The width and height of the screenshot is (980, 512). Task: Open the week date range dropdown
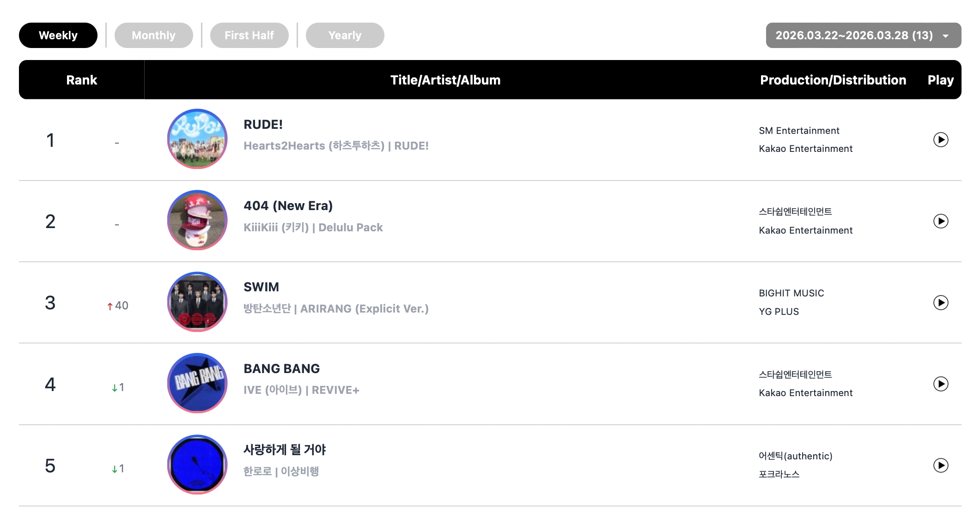click(863, 36)
